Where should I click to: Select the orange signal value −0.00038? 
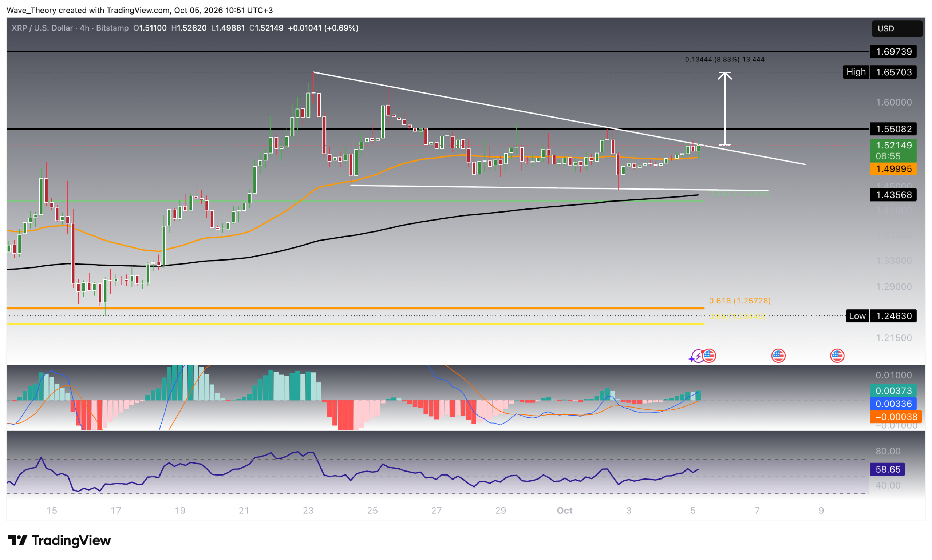pyautogui.click(x=895, y=417)
